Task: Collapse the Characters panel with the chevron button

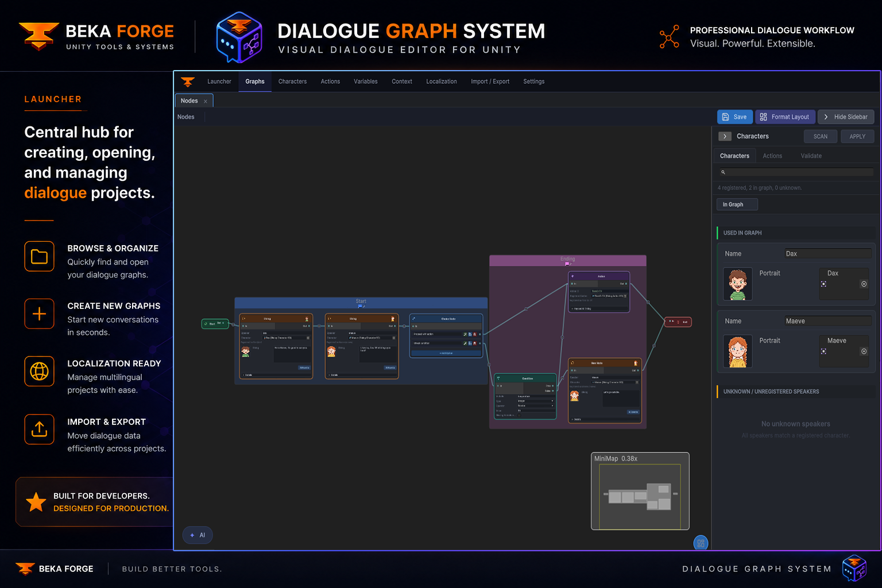Action: [725, 136]
